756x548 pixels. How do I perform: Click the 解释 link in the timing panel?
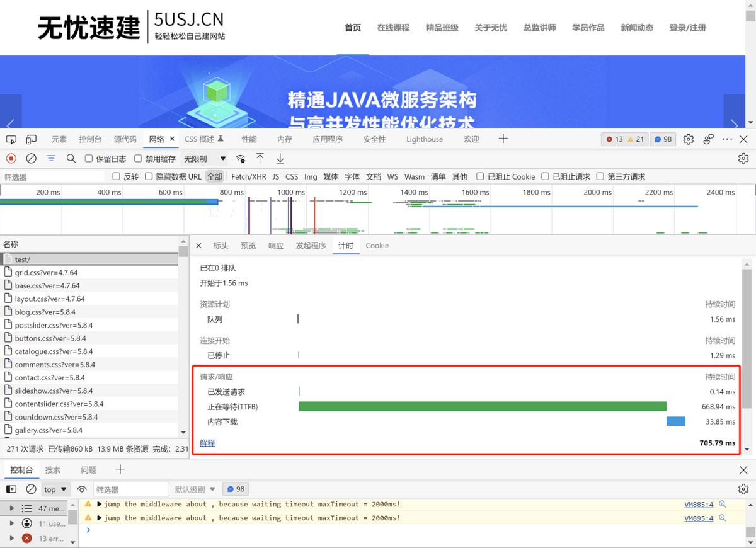pyautogui.click(x=207, y=443)
